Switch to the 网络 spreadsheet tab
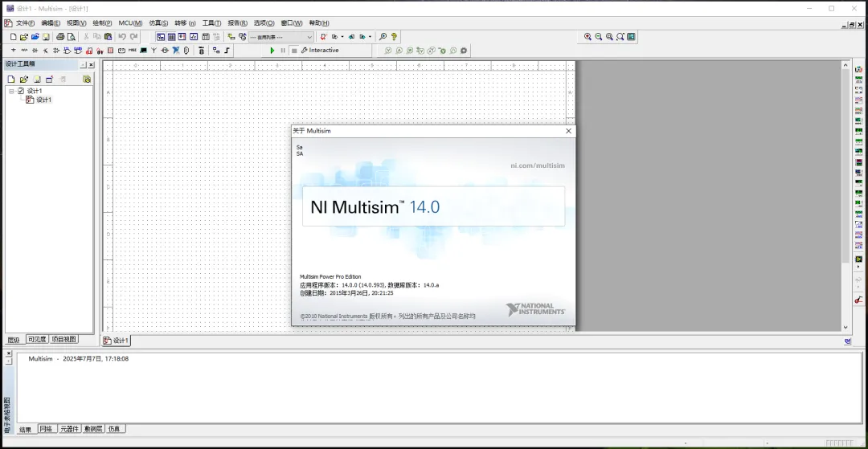Viewport: 868px width, 449px height. (x=47, y=429)
